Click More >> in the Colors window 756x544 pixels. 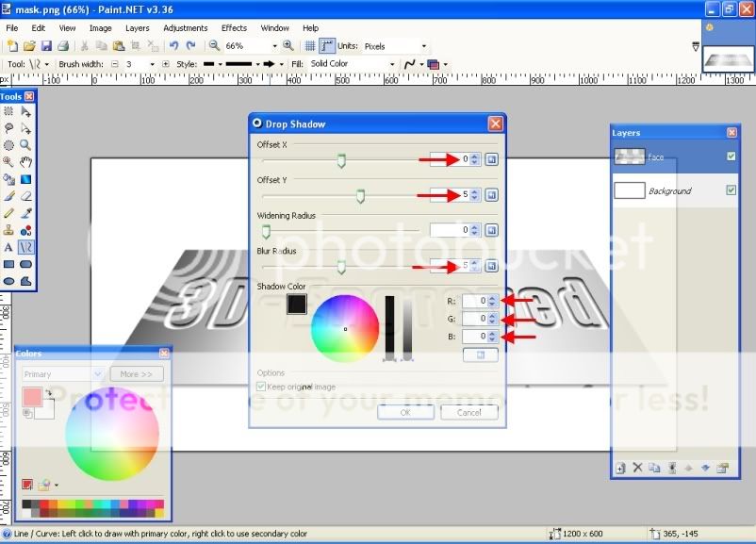point(135,373)
